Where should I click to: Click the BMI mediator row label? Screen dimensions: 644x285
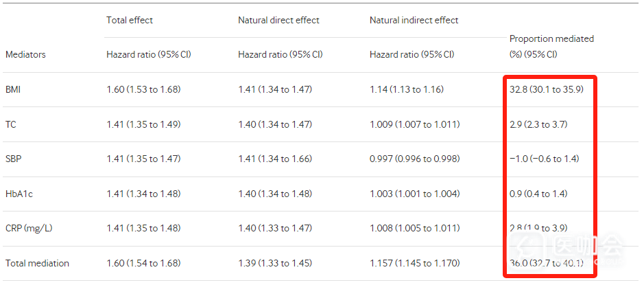(14, 89)
